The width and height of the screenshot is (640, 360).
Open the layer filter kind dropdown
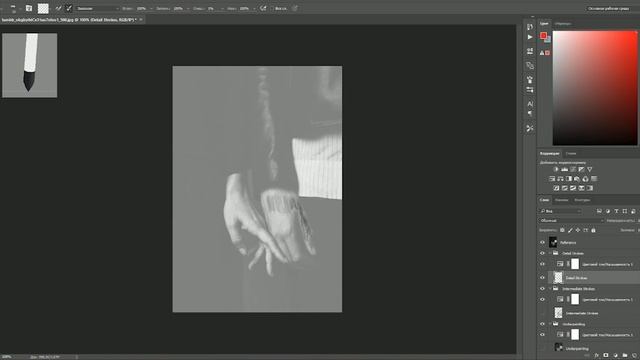click(x=560, y=211)
